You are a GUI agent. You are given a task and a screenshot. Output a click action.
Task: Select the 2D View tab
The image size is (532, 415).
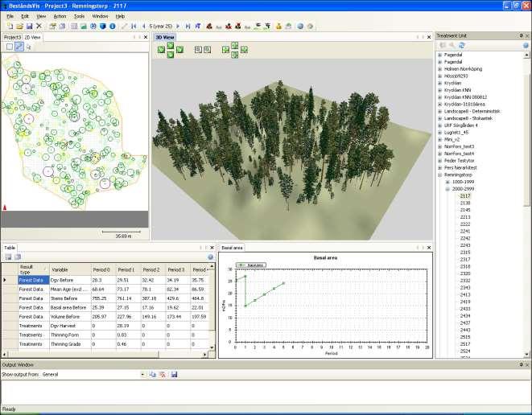pyautogui.click(x=33, y=37)
